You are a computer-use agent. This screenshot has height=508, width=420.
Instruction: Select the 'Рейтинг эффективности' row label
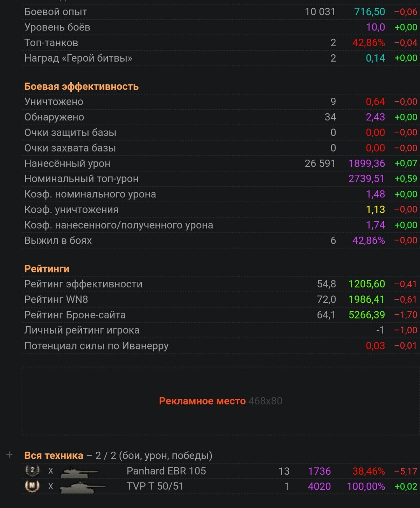click(x=83, y=284)
